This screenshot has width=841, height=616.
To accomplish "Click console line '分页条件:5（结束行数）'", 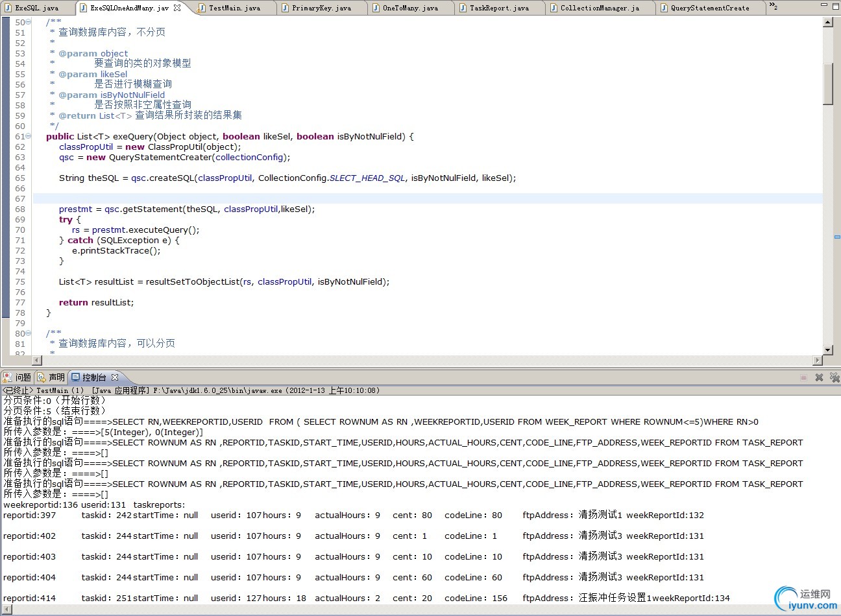I will [55, 411].
